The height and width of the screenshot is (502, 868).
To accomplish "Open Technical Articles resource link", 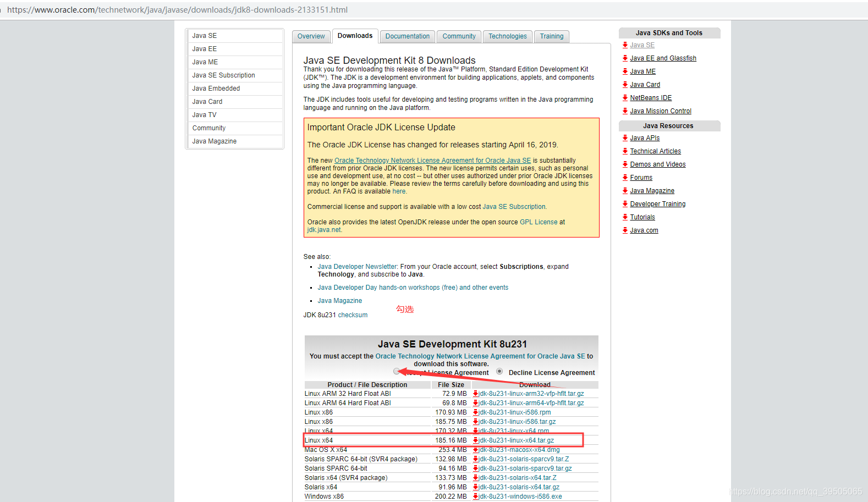I will coord(655,151).
